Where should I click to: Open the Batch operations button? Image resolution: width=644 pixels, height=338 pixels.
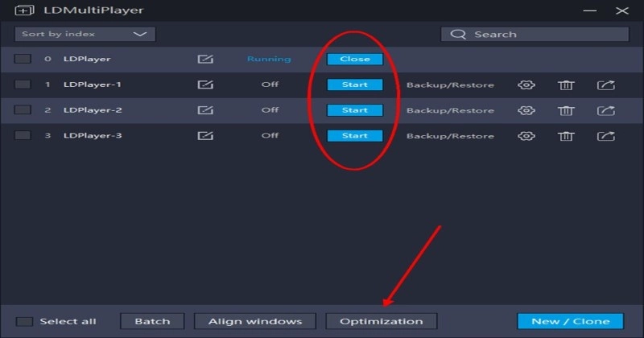pyautogui.click(x=152, y=321)
